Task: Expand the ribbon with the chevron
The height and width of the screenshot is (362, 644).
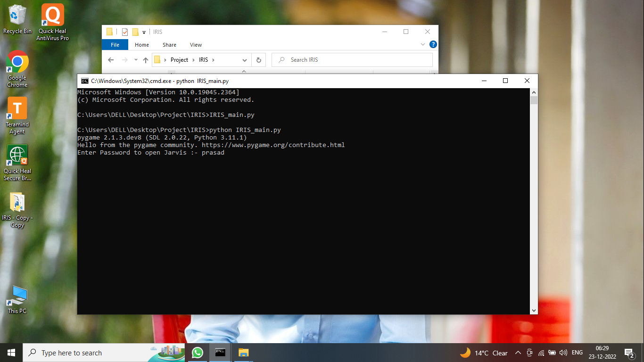Action: point(423,44)
